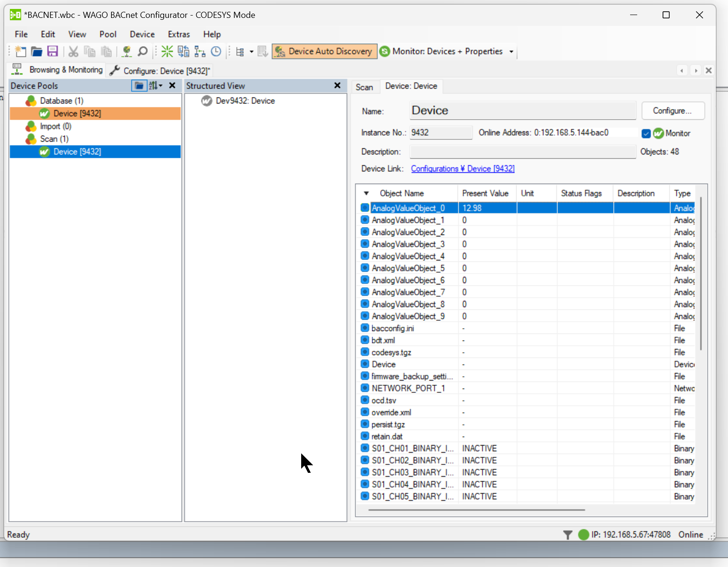Toggle the Monitor checkbox

click(x=646, y=134)
